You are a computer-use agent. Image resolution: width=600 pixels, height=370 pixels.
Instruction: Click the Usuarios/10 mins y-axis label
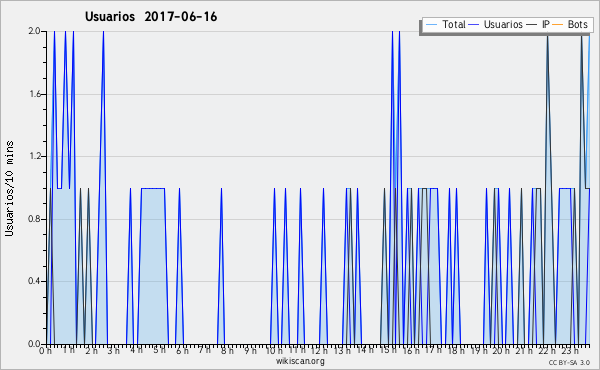[x=9, y=188]
